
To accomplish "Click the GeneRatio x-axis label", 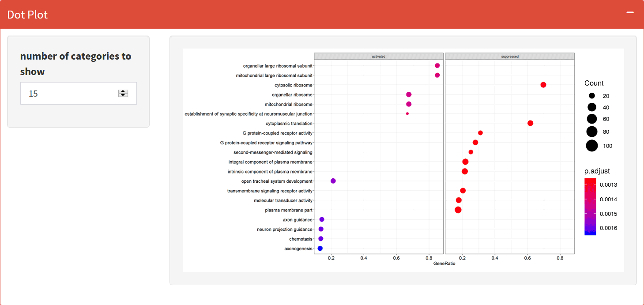I will pos(444,264).
